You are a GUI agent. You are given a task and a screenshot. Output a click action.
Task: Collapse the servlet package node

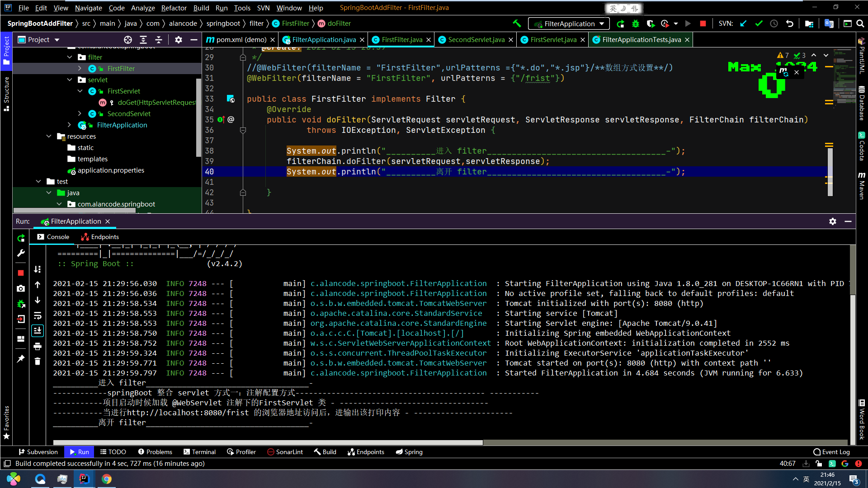pyautogui.click(x=70, y=80)
